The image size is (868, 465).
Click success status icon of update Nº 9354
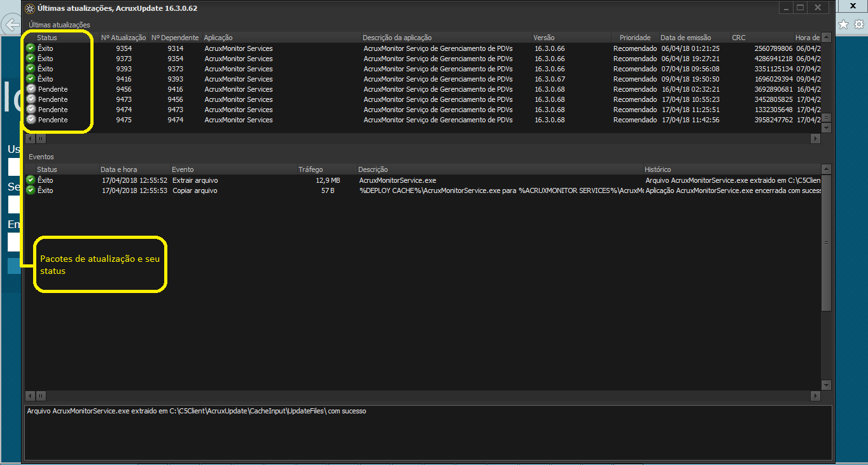[31, 48]
